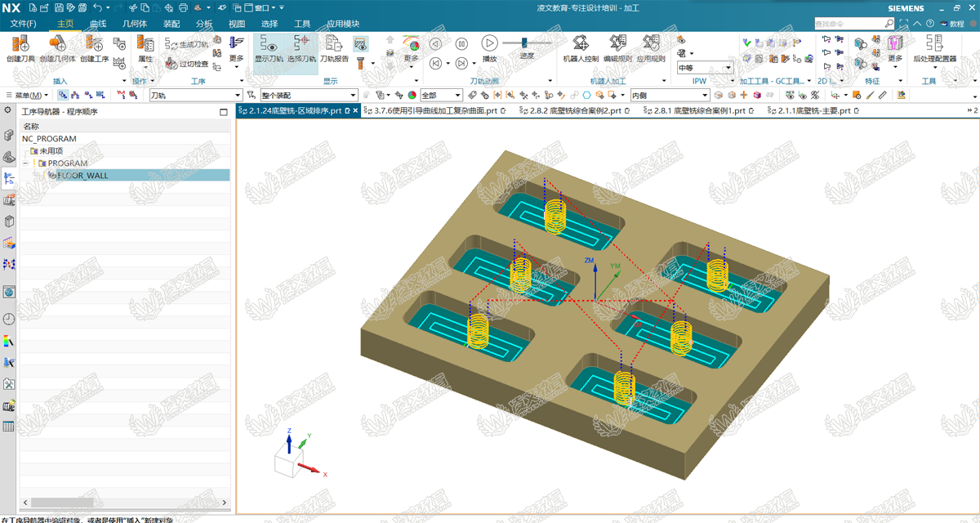The height and width of the screenshot is (523, 980).
Task: Click the 创建刀具 (Create Tool) icon
Action: coord(20,48)
